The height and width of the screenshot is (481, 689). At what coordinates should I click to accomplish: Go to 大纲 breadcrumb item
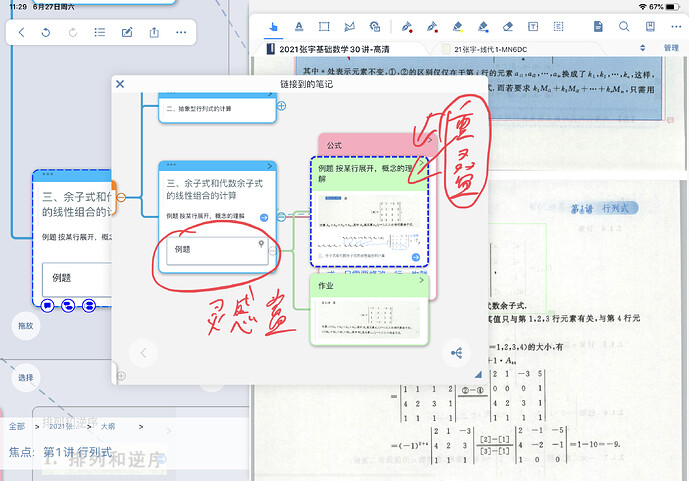[108, 426]
